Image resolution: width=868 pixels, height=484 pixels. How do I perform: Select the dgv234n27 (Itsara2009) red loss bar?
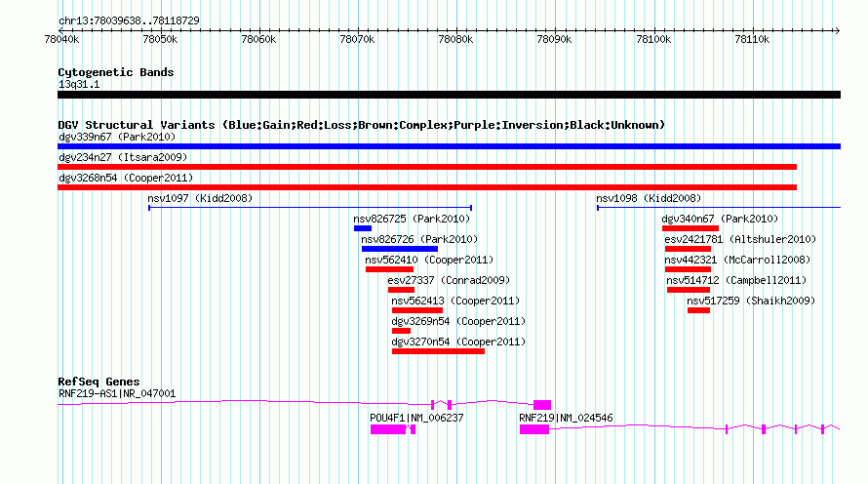tap(427, 167)
